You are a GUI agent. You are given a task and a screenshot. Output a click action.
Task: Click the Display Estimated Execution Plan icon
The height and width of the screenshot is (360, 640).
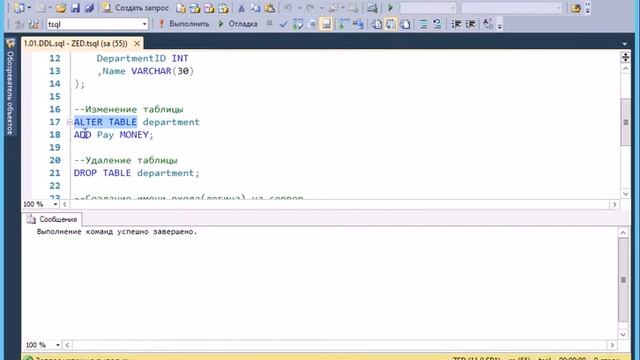coord(298,24)
